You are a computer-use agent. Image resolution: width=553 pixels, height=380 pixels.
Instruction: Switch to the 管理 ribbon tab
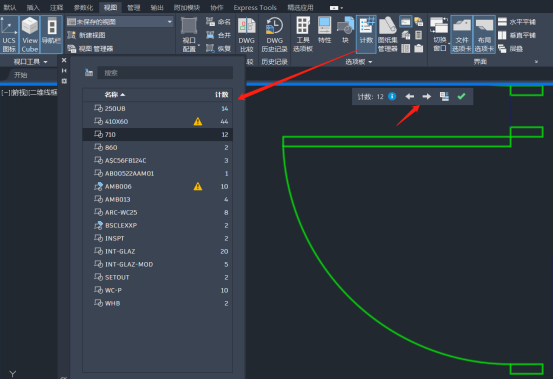[134, 7]
